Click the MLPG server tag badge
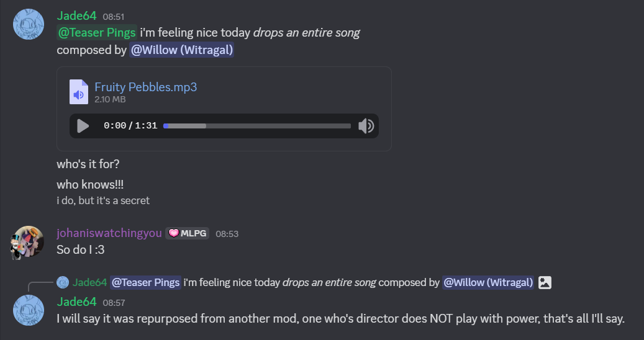This screenshot has height=340, width=644. pos(187,233)
